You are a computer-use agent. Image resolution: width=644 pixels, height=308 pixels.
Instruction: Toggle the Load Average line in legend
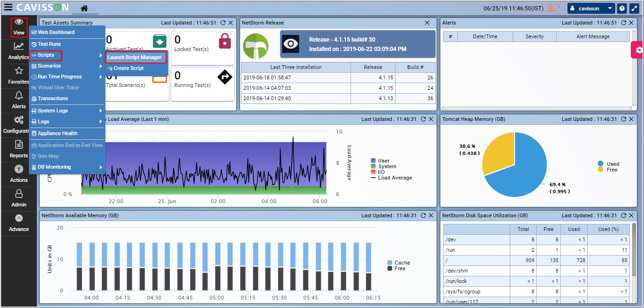(392, 178)
